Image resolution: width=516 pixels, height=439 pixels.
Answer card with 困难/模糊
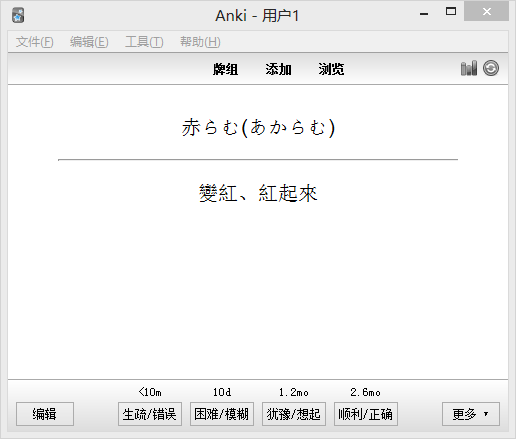coord(222,414)
